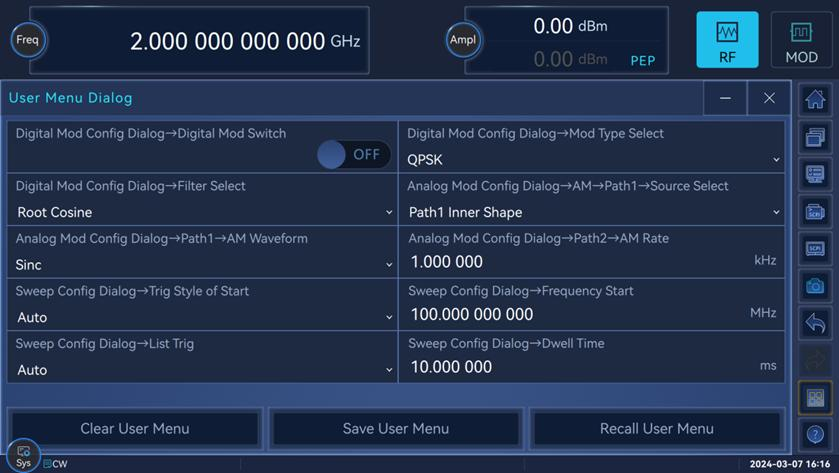Image resolution: width=839 pixels, height=473 pixels.
Task: Toggle the Digital Mod Switch on
Action: (354, 154)
